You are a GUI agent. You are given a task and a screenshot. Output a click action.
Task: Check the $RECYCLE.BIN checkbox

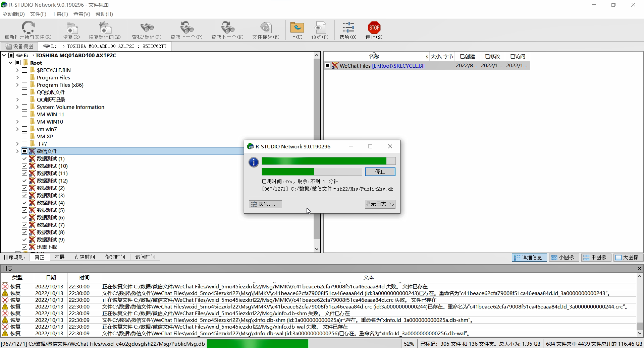click(x=24, y=70)
